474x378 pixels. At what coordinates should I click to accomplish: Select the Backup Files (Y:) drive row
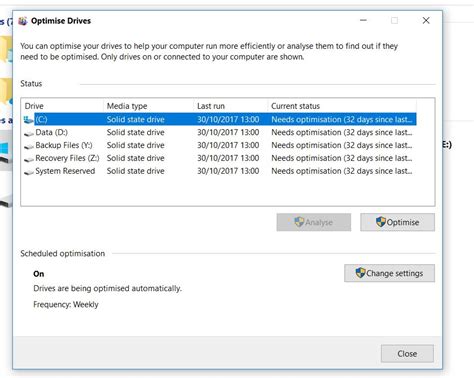[x=220, y=145]
